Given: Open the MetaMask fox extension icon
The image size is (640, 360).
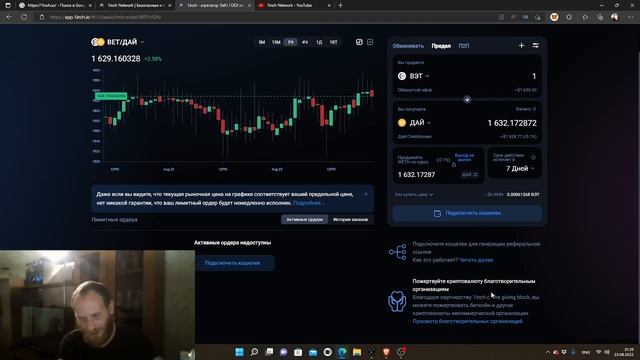Looking at the screenshot, I should 554,17.
